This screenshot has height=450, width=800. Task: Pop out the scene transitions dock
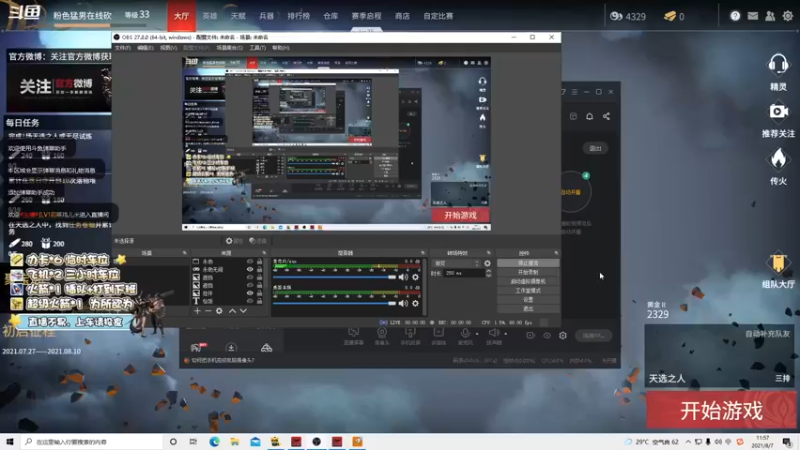tap(488, 253)
